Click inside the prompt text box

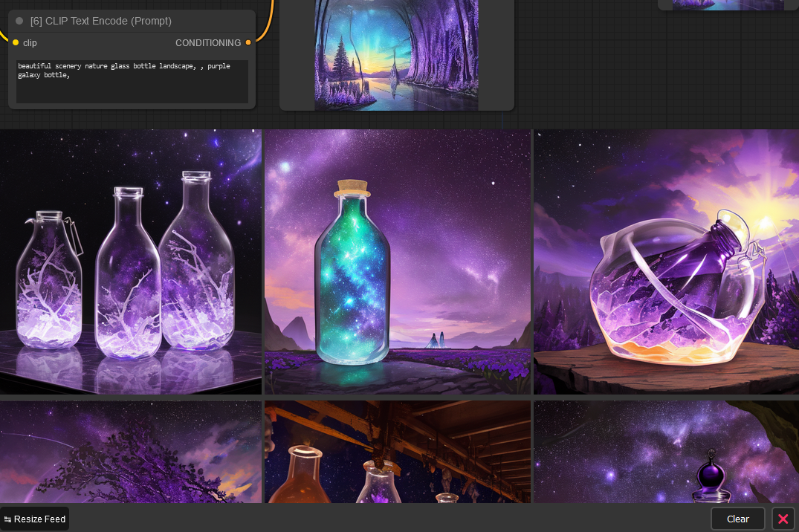coord(132,82)
